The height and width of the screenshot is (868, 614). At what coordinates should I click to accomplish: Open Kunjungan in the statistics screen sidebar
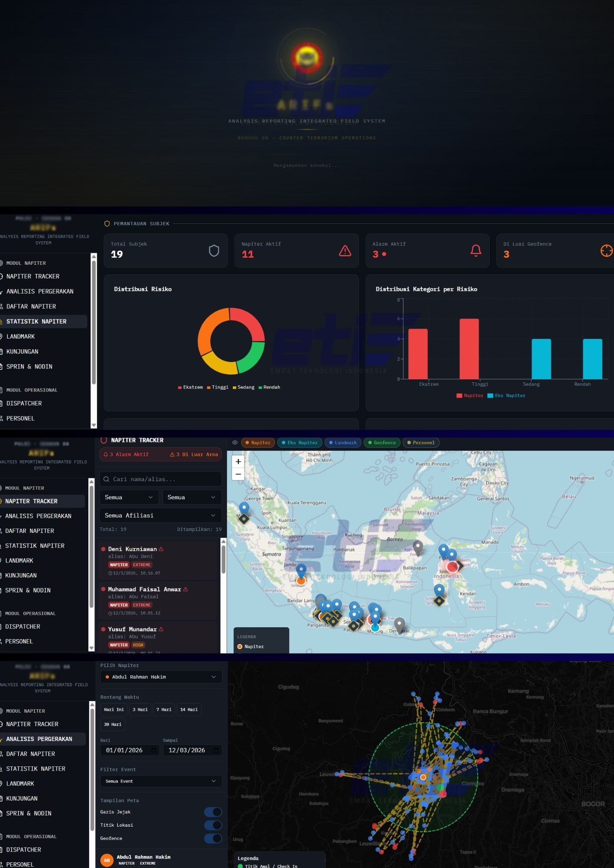[22, 352]
